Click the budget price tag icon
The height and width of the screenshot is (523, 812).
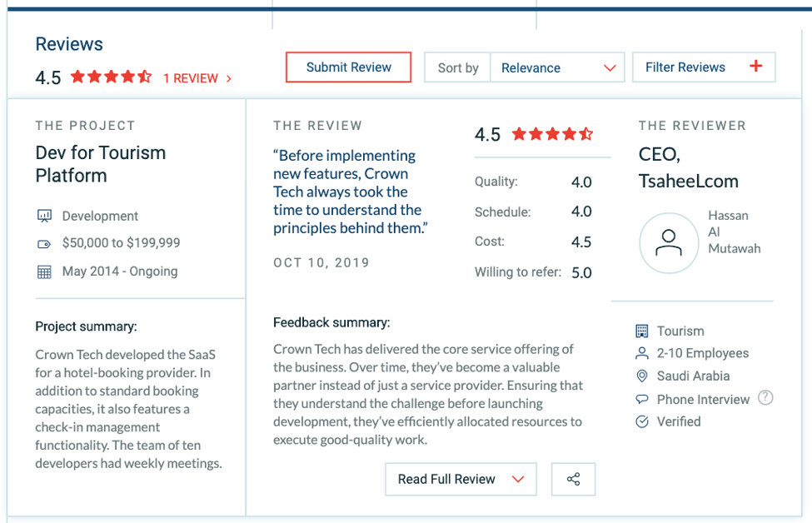[x=44, y=244]
